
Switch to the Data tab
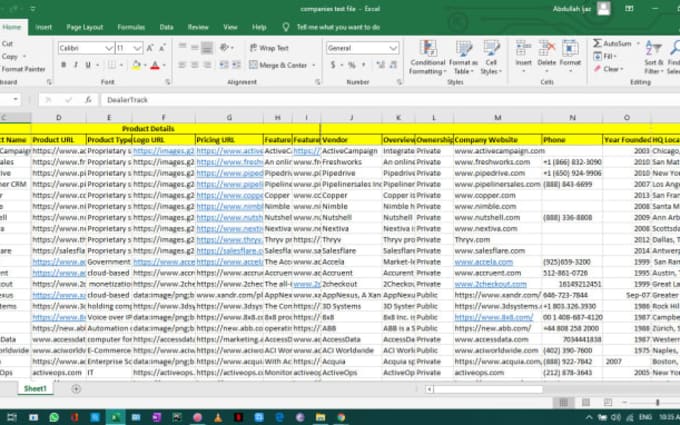(166, 27)
